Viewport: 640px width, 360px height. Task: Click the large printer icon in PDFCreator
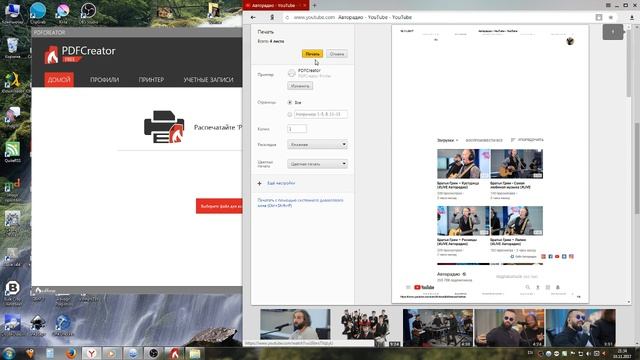[x=164, y=127]
